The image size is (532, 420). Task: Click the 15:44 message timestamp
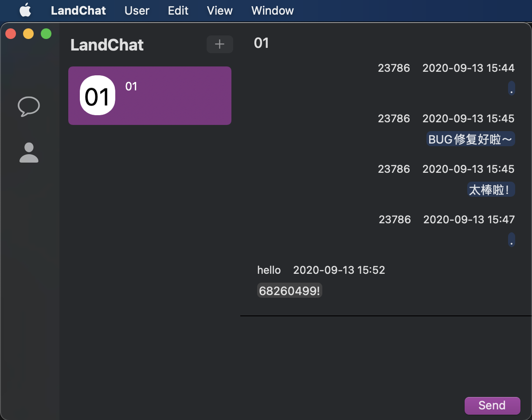(468, 68)
